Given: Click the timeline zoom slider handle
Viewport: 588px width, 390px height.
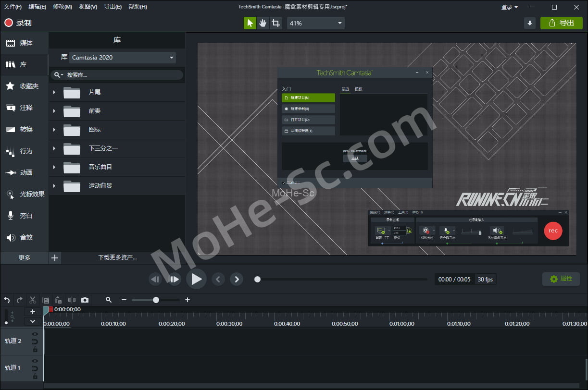Looking at the screenshot, I should pos(156,300).
